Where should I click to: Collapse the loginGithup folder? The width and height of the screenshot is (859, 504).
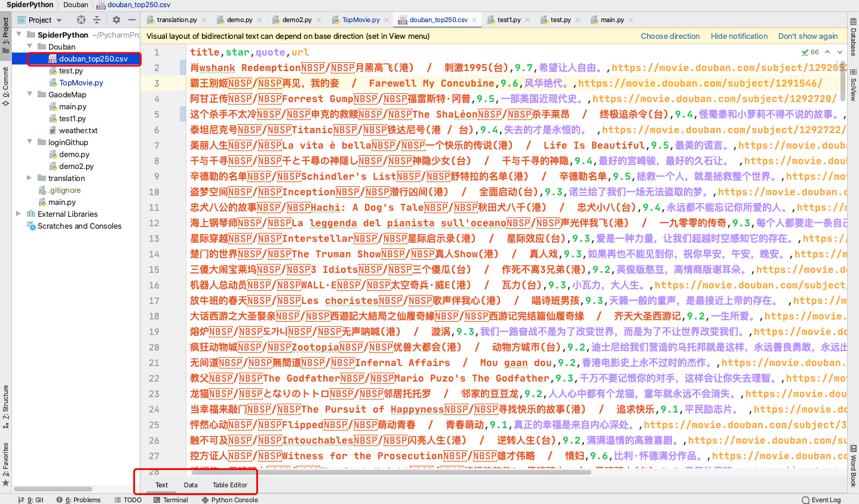point(30,142)
